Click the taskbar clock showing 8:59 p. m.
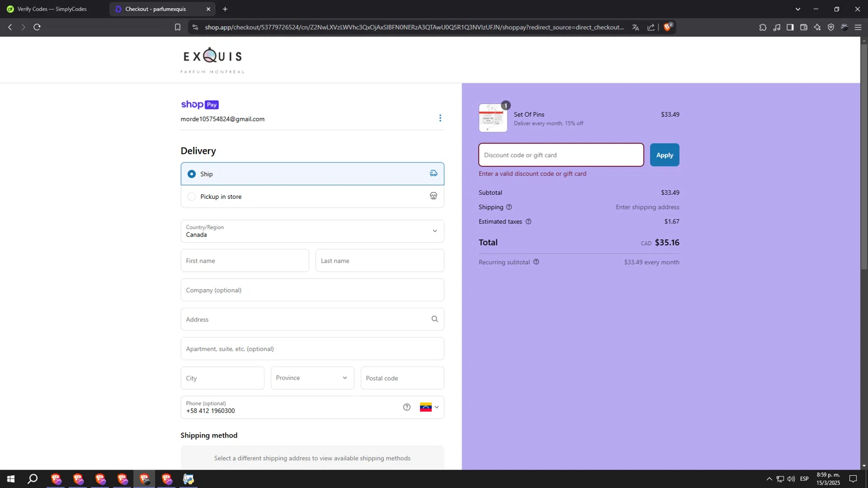Viewport: 868px width, 488px height. pos(828,479)
